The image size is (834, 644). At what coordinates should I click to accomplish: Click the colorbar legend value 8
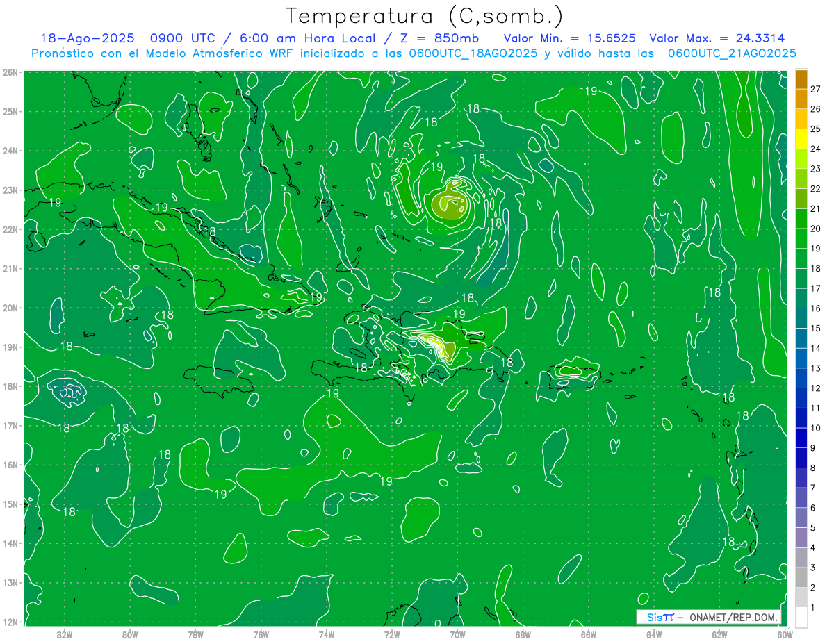tap(813, 468)
